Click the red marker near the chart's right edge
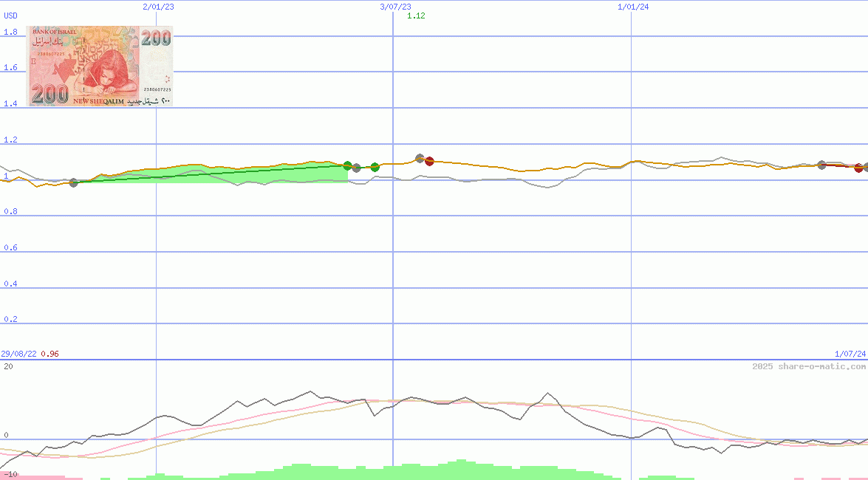 pos(858,168)
